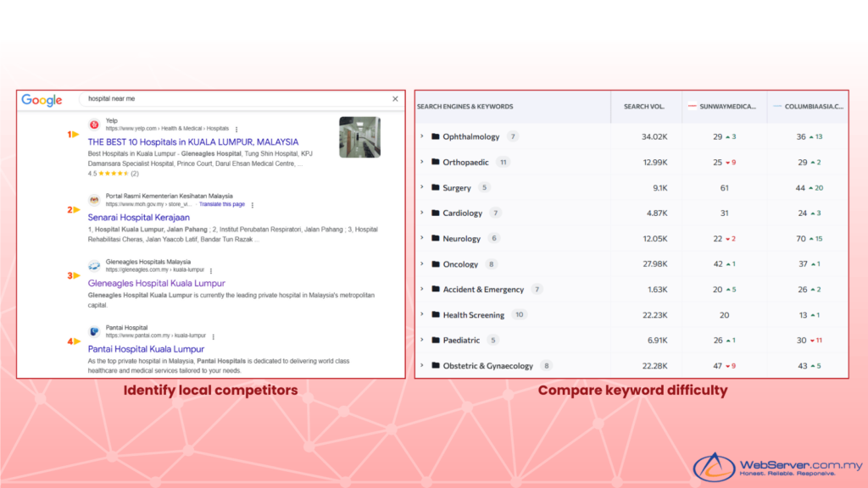868x488 pixels.
Task: Click Columbia Asia rank 70 in Neurology row
Action: (x=801, y=238)
